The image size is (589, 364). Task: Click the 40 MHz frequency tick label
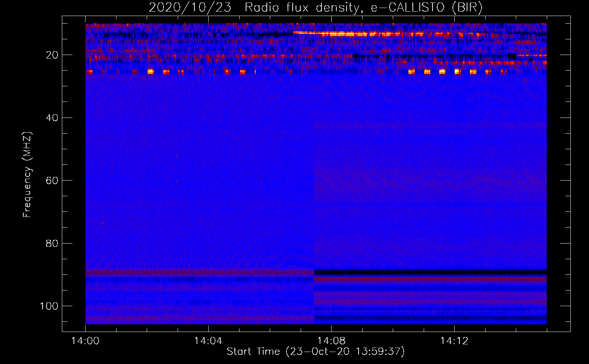coord(52,118)
